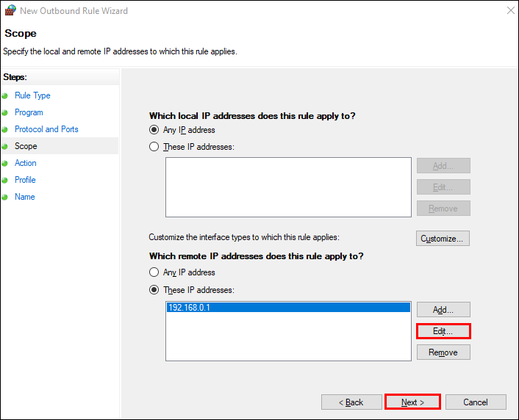Open Customize interface types dialog
The image size is (519, 420).
[x=442, y=239]
